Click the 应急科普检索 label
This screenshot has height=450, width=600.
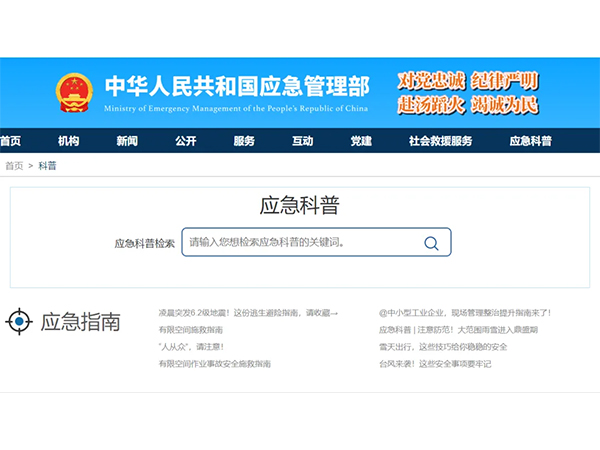coord(145,243)
